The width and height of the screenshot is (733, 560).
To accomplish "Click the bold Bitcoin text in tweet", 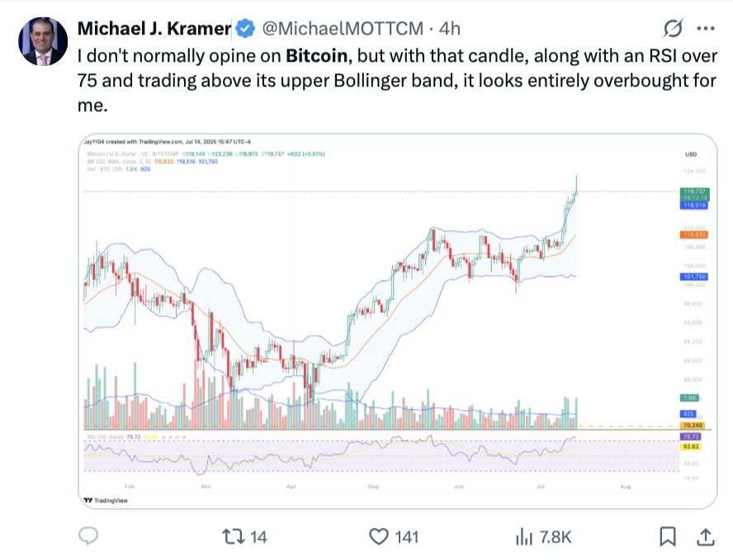I will pyautogui.click(x=317, y=57).
